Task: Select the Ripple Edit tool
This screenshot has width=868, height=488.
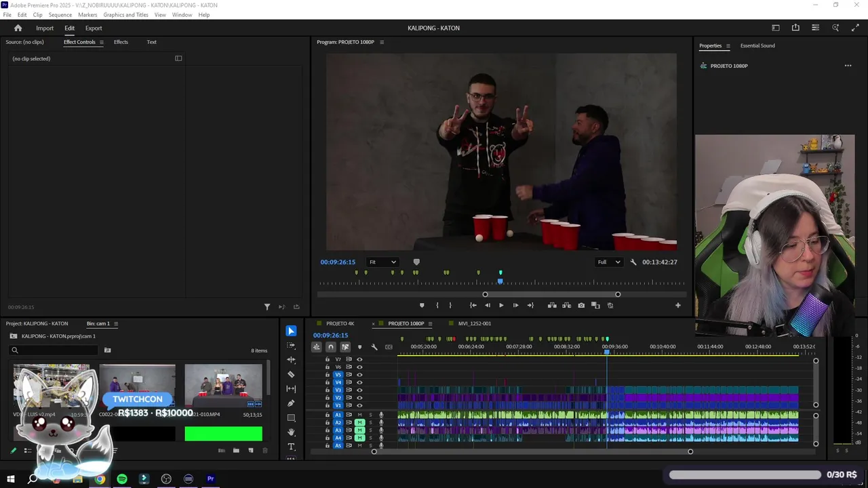Action: coord(291,360)
